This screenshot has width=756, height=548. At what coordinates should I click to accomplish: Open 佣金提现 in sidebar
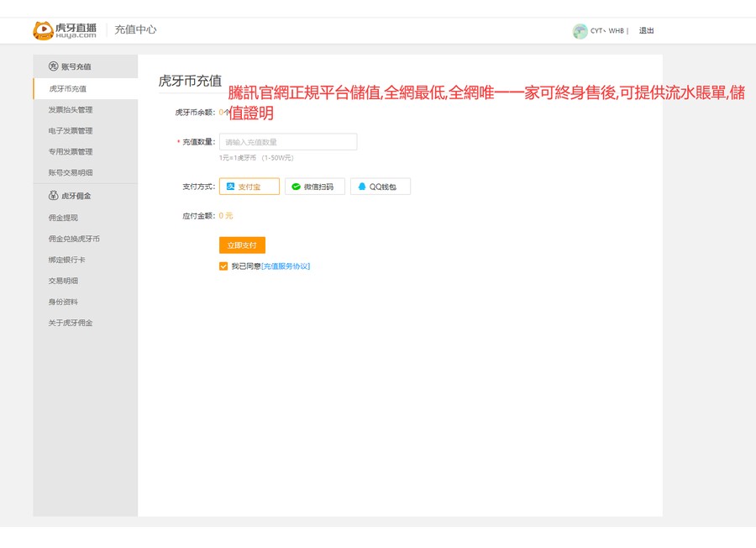pos(63,218)
